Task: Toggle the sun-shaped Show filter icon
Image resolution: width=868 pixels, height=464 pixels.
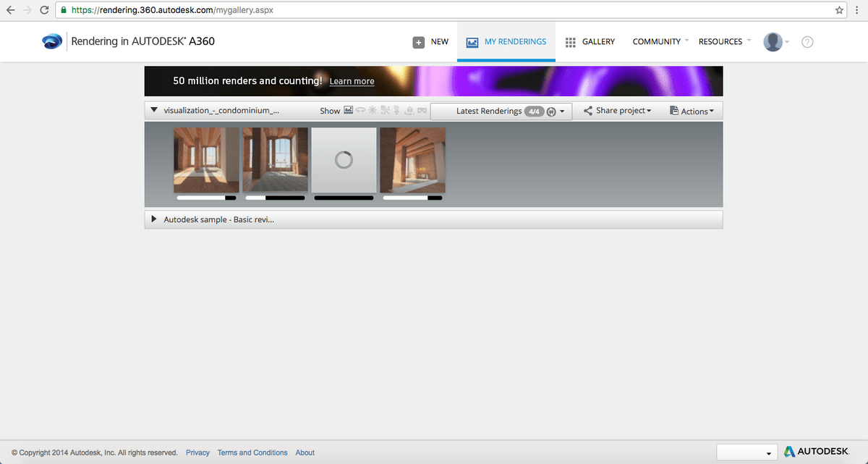Action: point(373,111)
